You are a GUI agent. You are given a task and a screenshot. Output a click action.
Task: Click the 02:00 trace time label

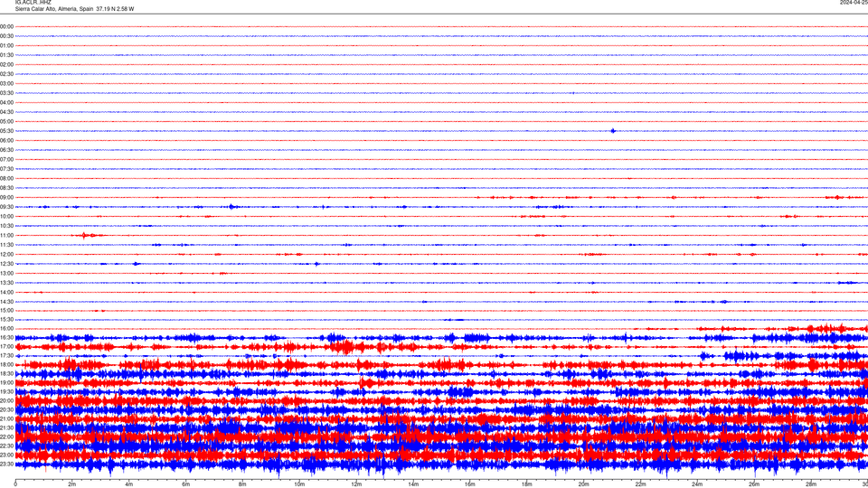click(x=6, y=65)
